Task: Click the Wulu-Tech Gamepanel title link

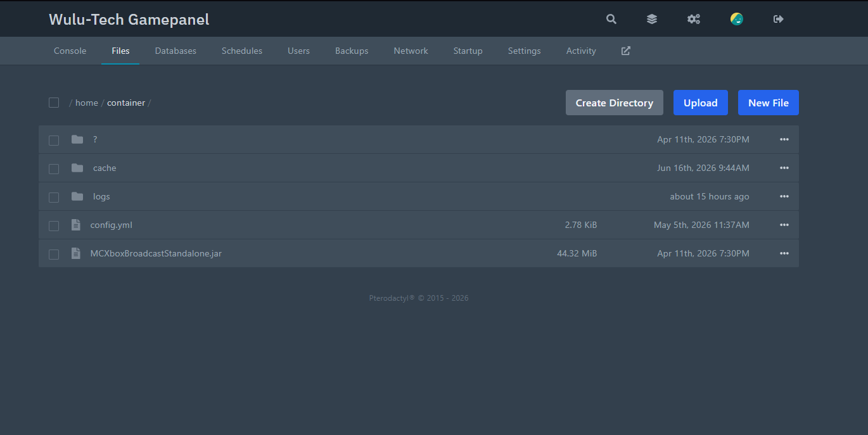Action: coord(129,20)
